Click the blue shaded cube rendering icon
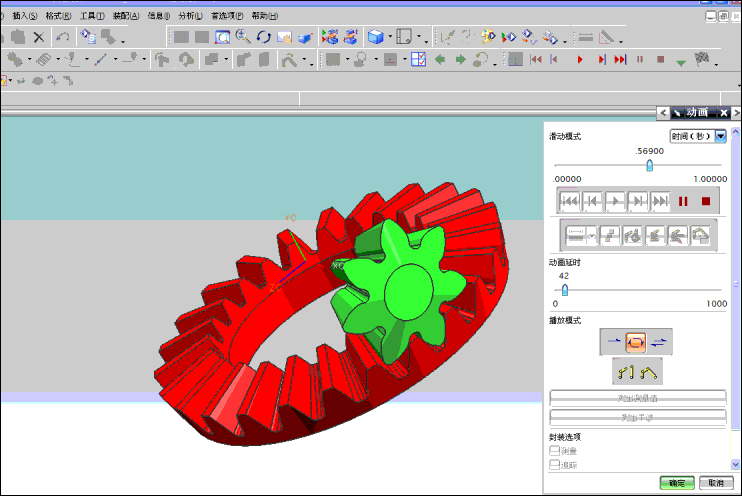The width and height of the screenshot is (742, 496). point(375,37)
